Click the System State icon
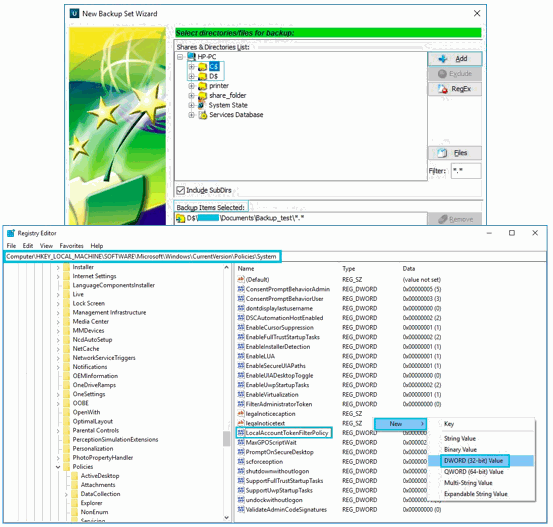This screenshot has height=527, width=553. point(201,105)
